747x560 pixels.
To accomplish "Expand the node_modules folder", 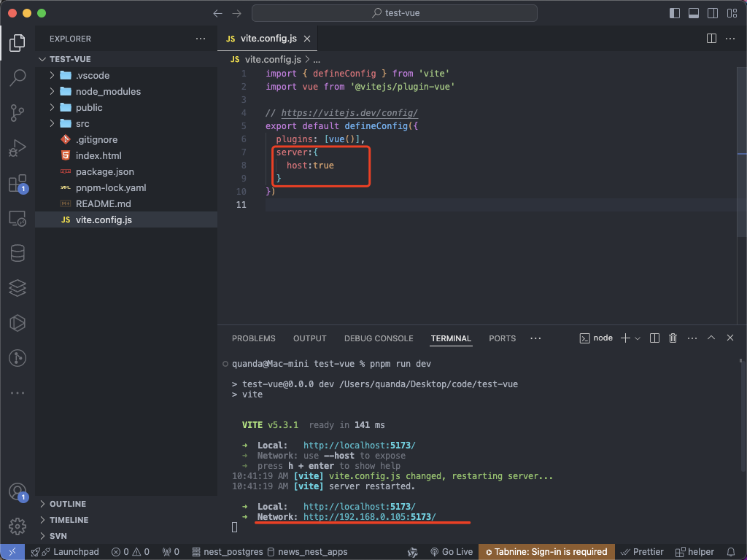I will (x=52, y=91).
